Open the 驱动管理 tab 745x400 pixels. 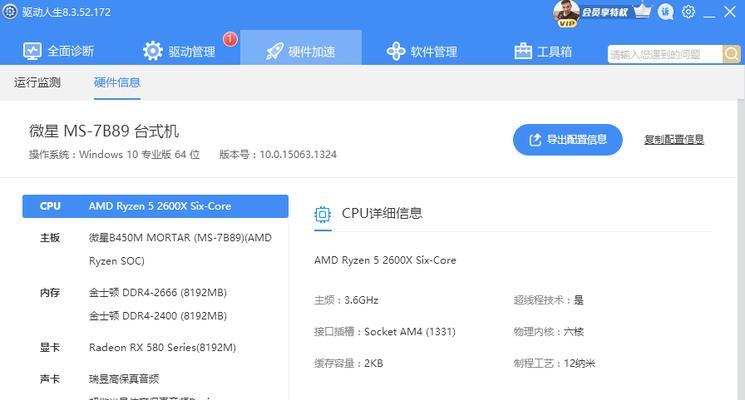point(180,51)
